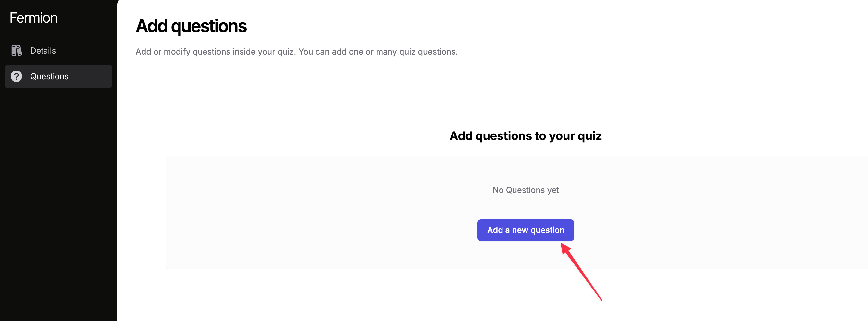Click the word "Questions" in the sidebar

[49, 76]
